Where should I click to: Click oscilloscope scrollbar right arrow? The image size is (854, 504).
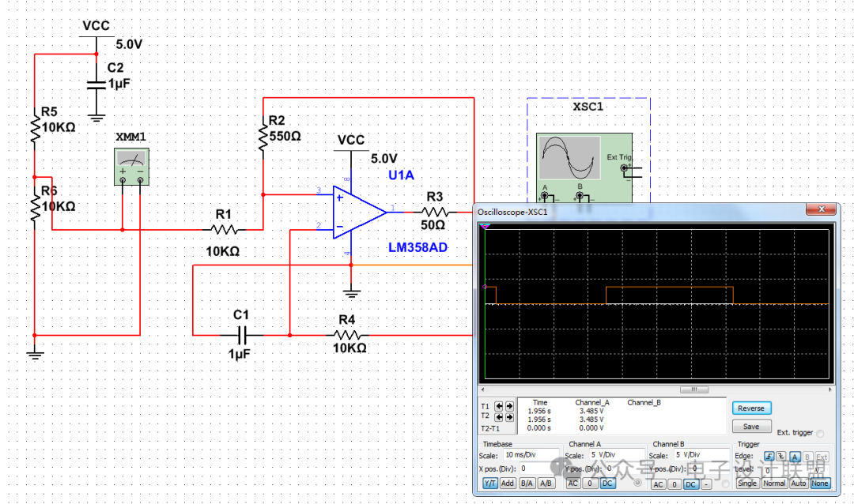(x=830, y=389)
